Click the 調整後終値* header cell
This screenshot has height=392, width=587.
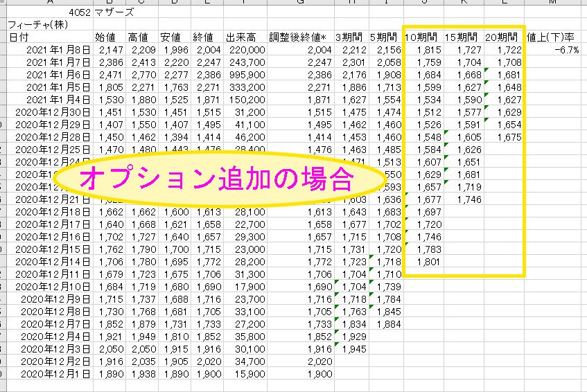pyautogui.click(x=300, y=37)
